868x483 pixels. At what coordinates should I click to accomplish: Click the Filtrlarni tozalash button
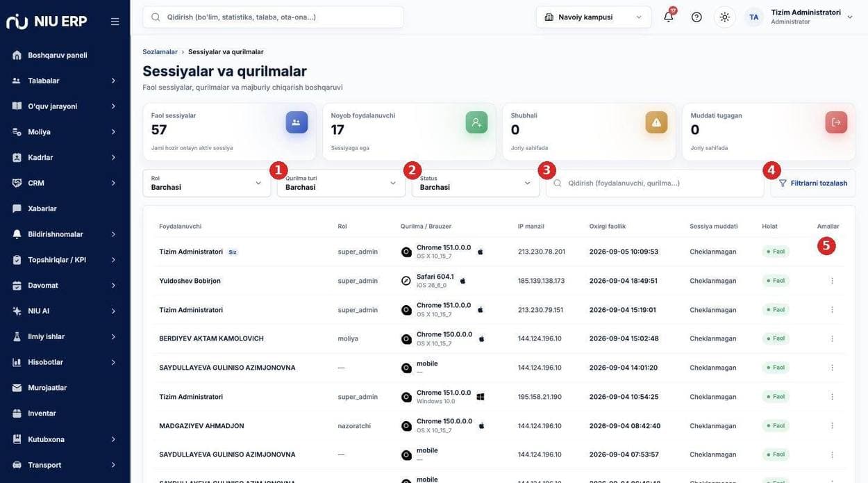pos(813,183)
